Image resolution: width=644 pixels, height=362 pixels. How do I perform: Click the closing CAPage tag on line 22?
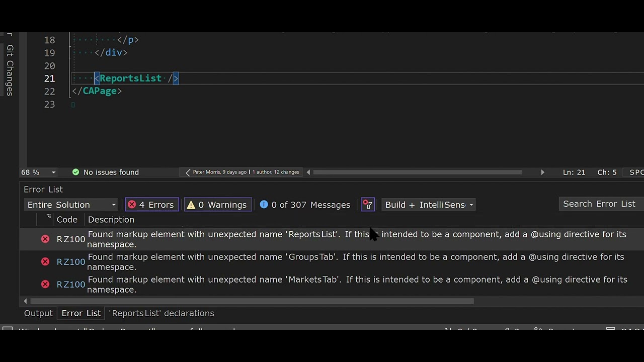pos(97,91)
